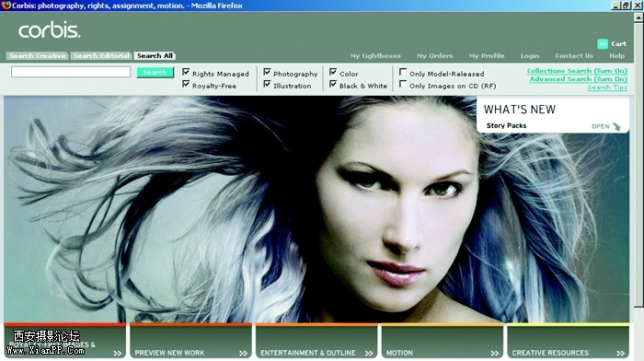Click the Entertainment & Outline arrow icon
The width and height of the screenshot is (644, 361).
point(369,353)
